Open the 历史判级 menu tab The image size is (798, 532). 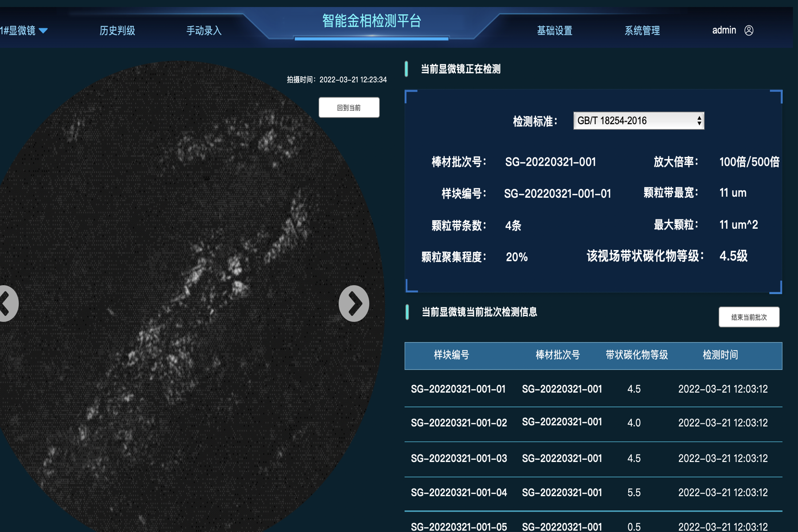coord(117,31)
